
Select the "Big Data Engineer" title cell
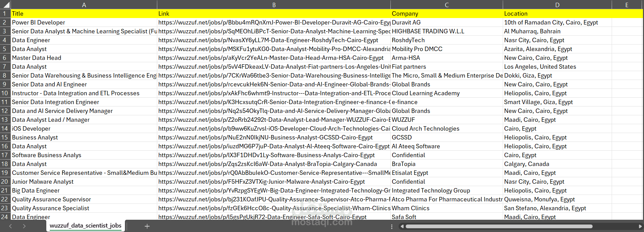click(84, 190)
